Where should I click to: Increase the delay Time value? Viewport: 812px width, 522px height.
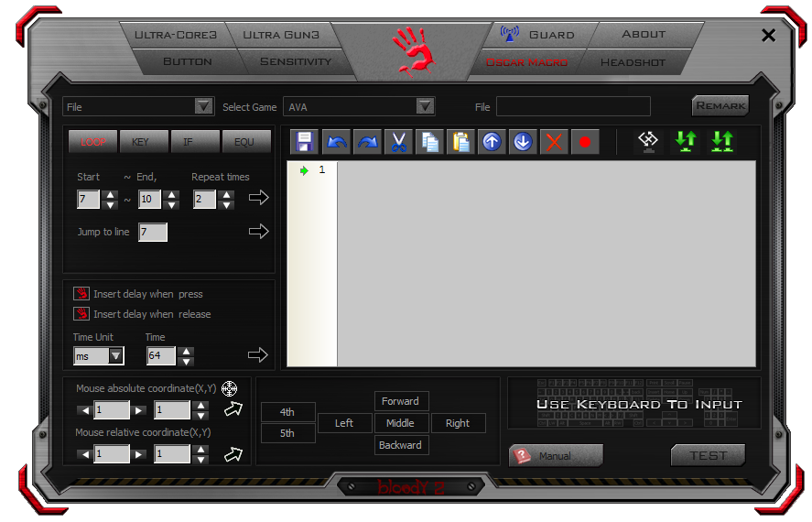186,351
